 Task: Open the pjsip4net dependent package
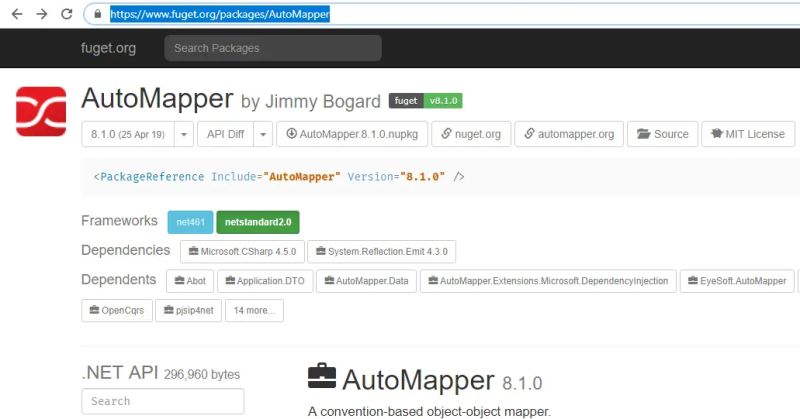189,310
